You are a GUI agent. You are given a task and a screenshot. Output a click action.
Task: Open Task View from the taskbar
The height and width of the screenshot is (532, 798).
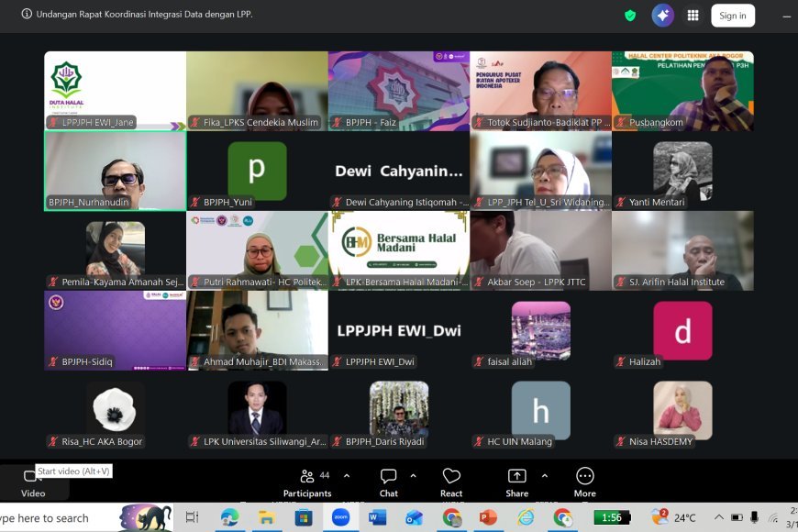(192, 517)
